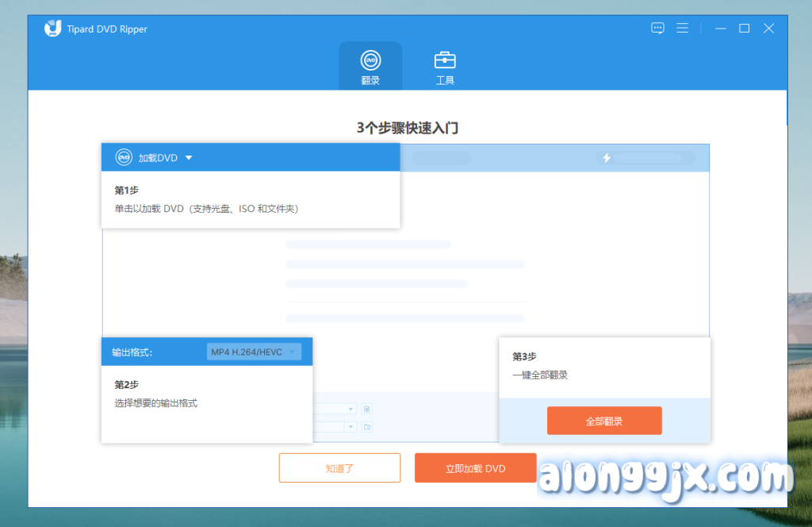
Task: Expand the lower faded dropdown at bottom
Action: tap(351, 427)
